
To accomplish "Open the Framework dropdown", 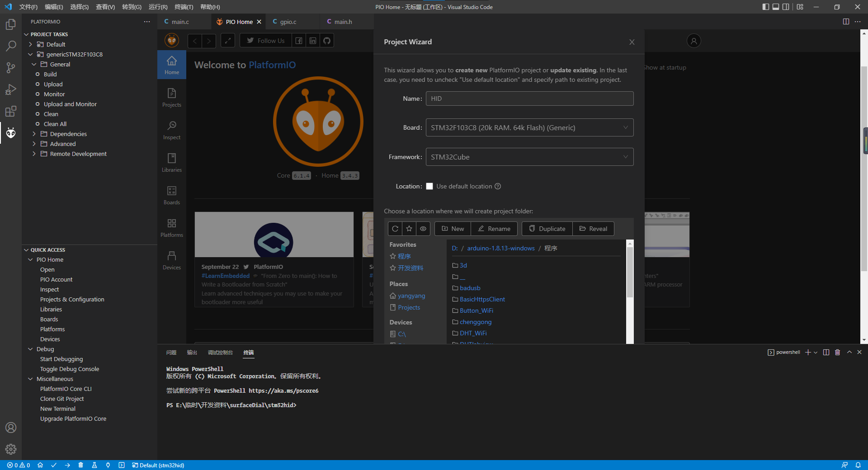I will coord(529,157).
